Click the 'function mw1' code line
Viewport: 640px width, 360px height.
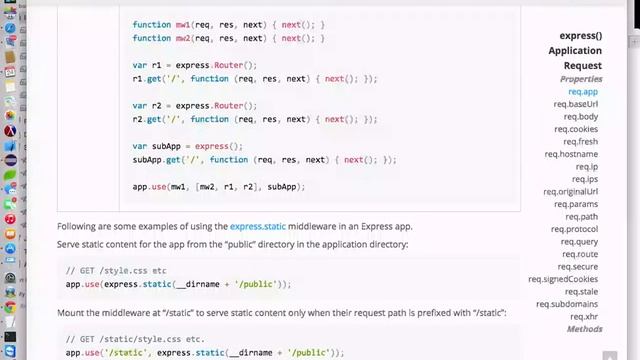click(229, 25)
